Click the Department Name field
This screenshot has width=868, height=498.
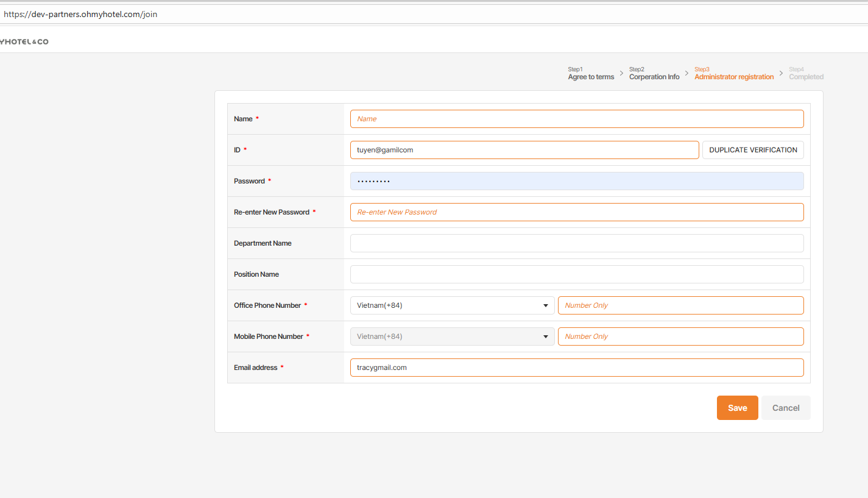(x=576, y=243)
